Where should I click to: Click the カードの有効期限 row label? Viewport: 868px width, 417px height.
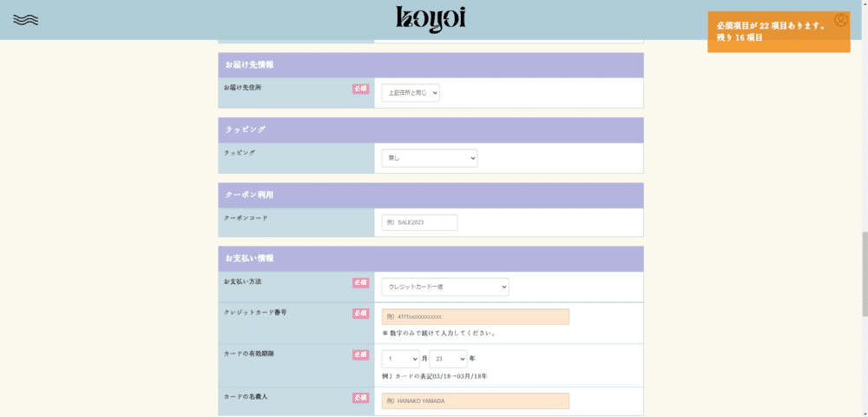(248, 354)
